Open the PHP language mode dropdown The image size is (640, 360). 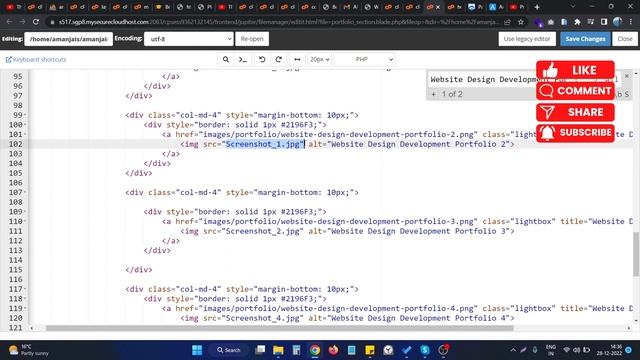click(x=364, y=60)
